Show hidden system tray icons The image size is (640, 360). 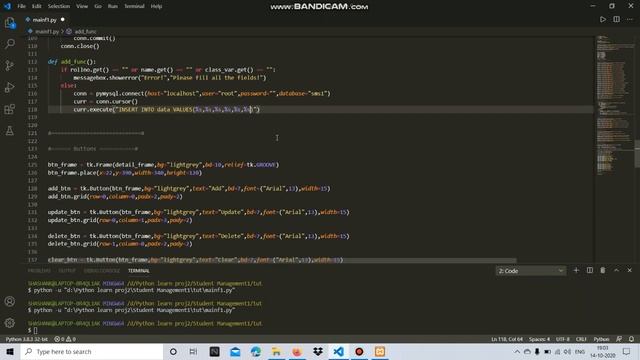click(517, 351)
